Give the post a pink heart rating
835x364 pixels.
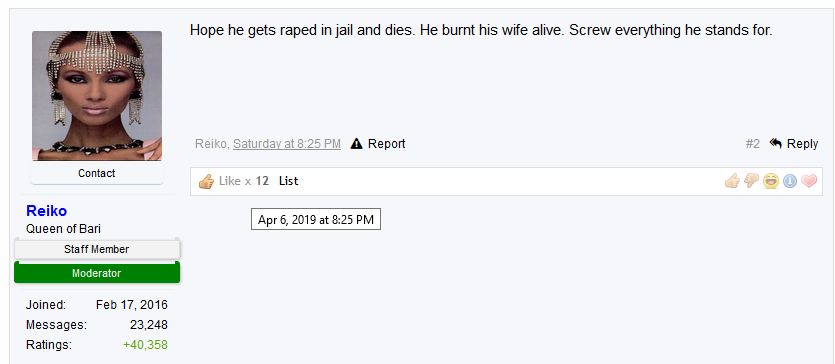(808, 181)
